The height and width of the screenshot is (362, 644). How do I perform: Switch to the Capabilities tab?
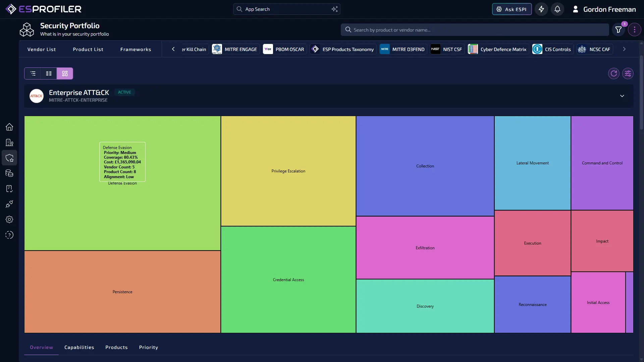tap(79, 347)
